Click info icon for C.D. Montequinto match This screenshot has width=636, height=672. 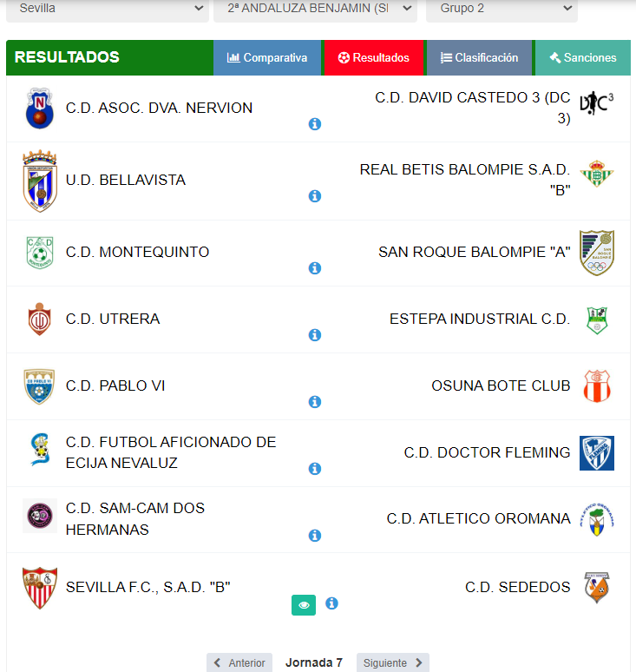[x=315, y=268]
